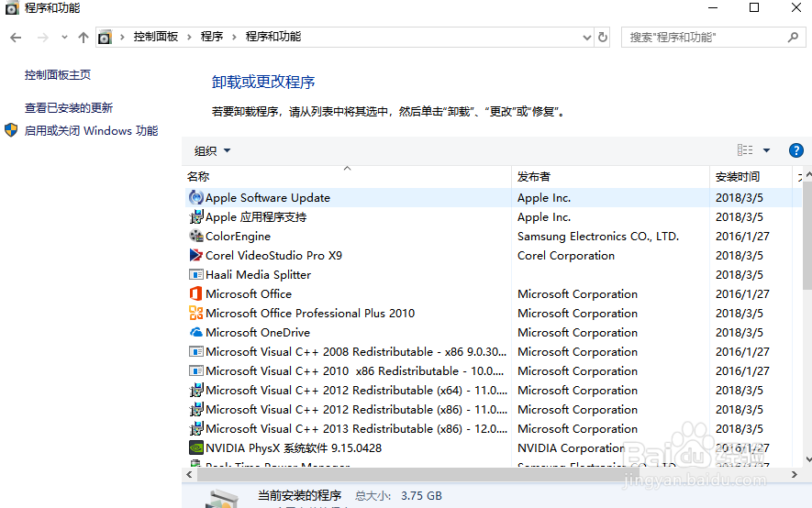This screenshot has height=508, width=812.
Task: Click the horizontal scrollbar right arrow
Action: click(x=795, y=474)
